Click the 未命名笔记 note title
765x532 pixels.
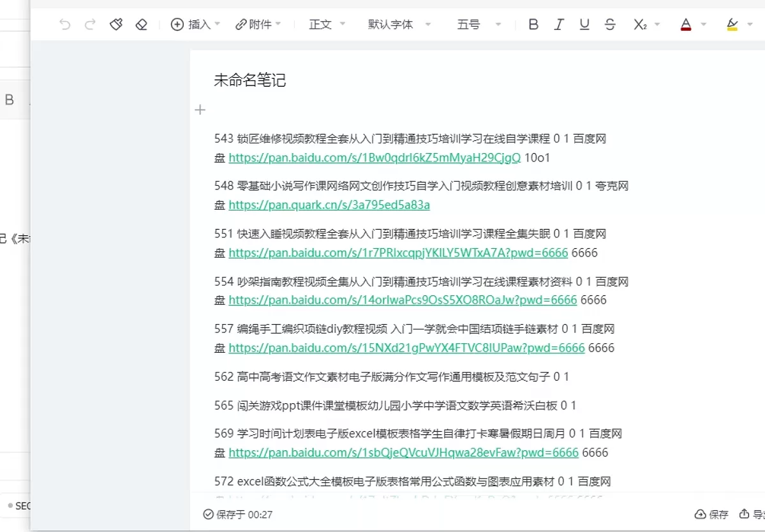[x=250, y=80]
